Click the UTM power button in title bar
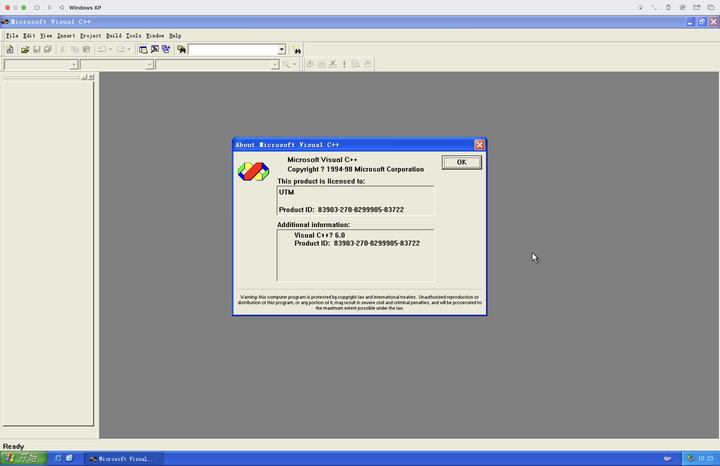Screen dimensions: 720x466 coord(37,7)
